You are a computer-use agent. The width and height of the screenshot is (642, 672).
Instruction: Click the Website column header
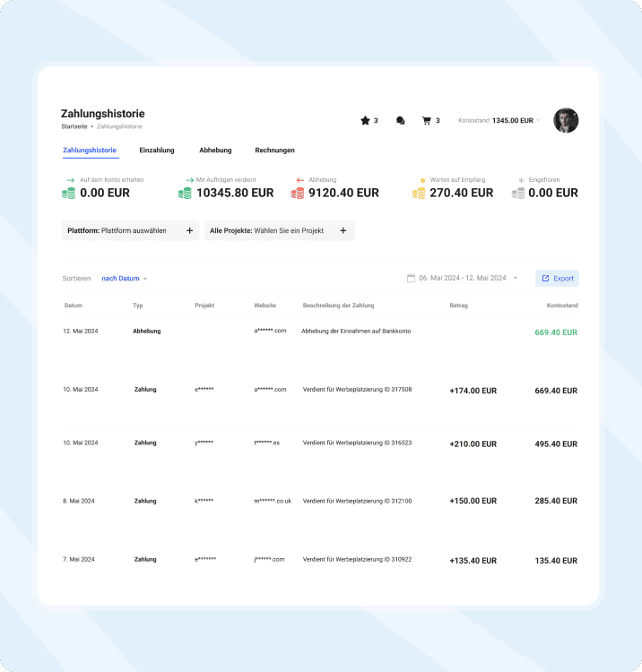tap(265, 306)
